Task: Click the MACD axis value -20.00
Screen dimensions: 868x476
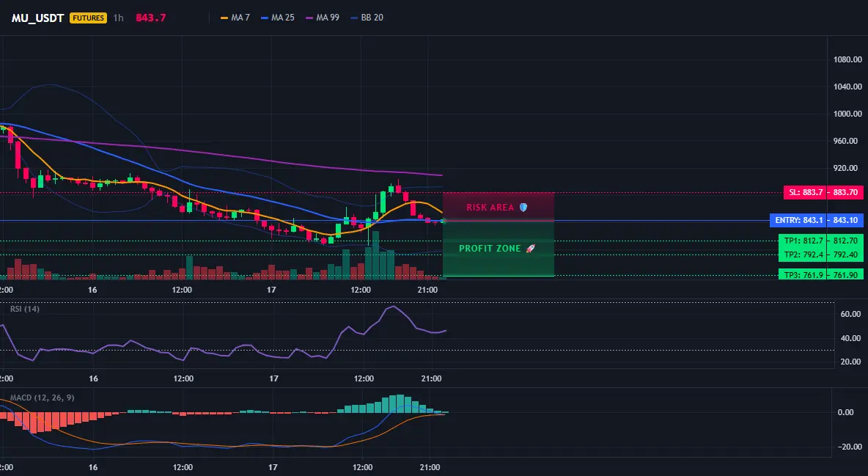Action: [x=850, y=447]
